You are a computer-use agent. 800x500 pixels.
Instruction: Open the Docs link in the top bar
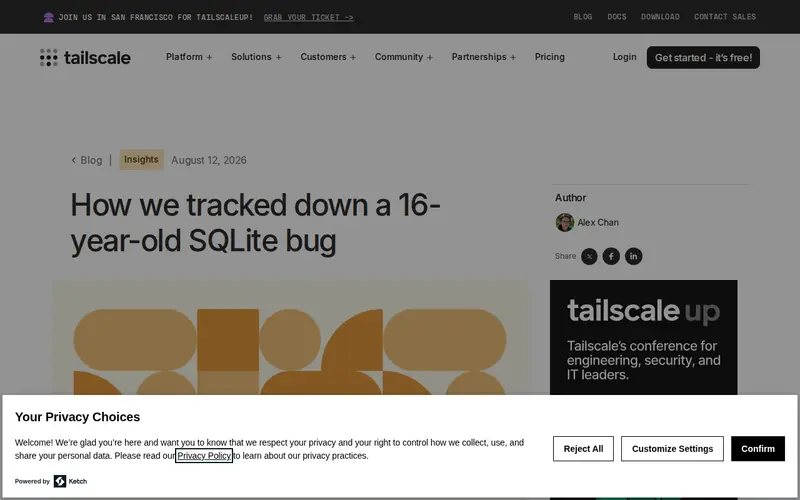[616, 17]
